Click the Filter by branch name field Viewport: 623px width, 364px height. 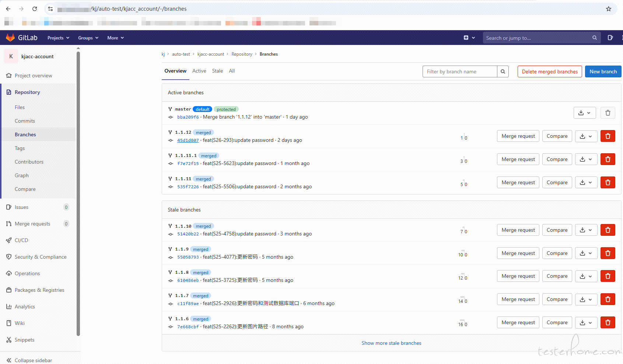point(459,71)
